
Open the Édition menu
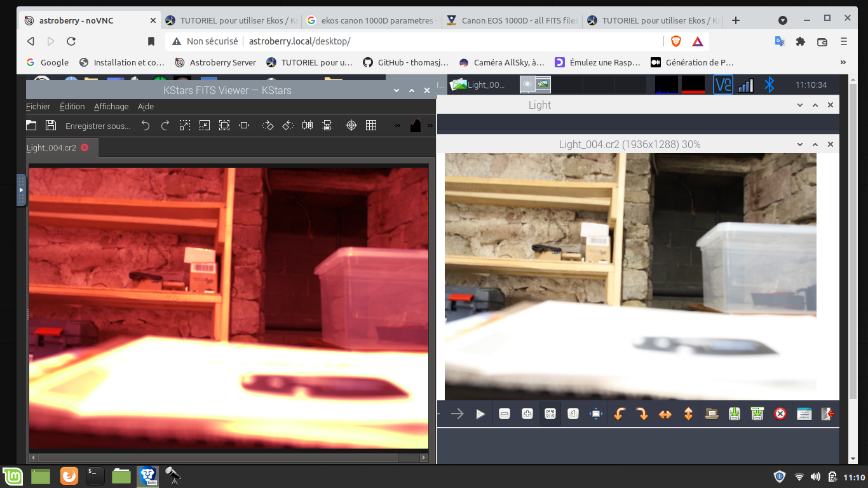(72, 107)
